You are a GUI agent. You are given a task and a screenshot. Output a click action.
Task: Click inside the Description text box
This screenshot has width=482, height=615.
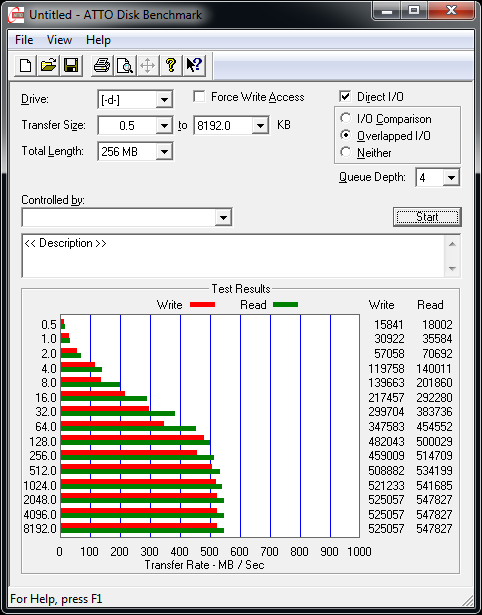coord(234,255)
